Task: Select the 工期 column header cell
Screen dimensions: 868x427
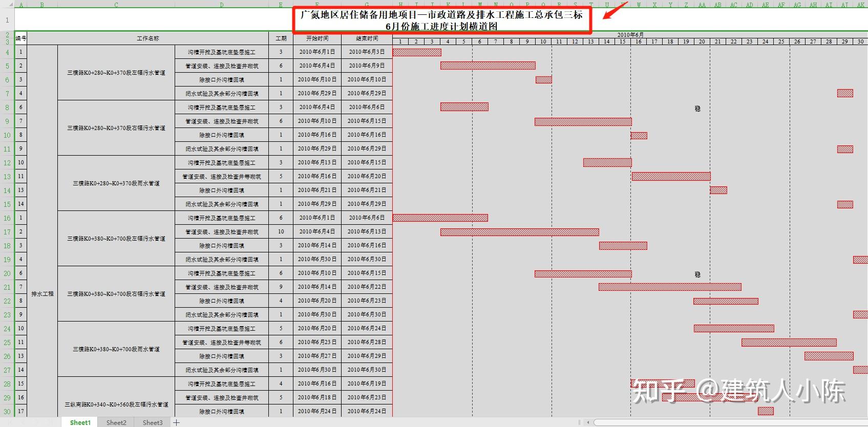Action: [281, 38]
